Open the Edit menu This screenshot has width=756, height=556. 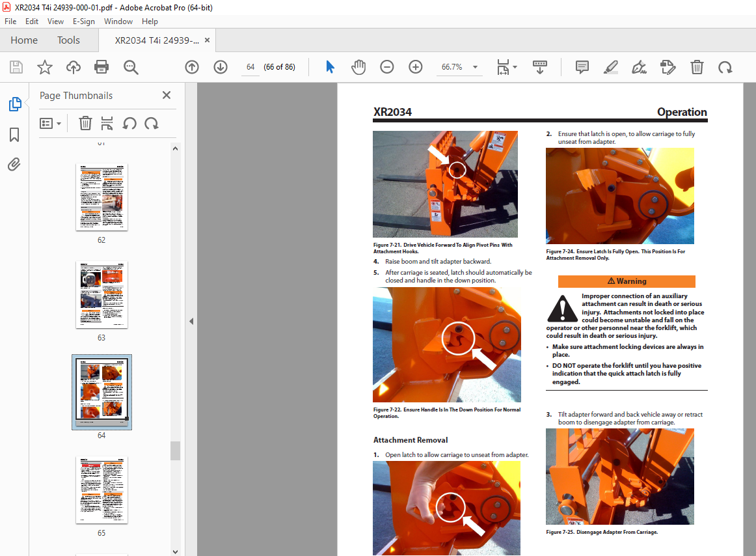(32, 21)
